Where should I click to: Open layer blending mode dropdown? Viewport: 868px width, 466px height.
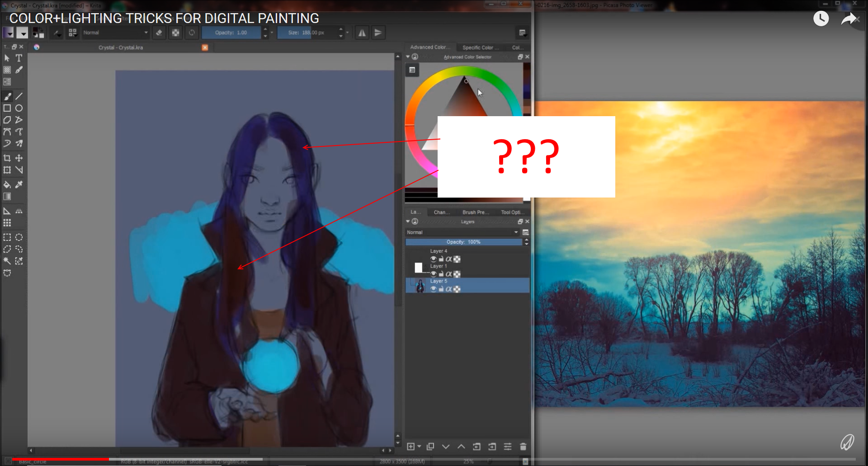coord(462,232)
